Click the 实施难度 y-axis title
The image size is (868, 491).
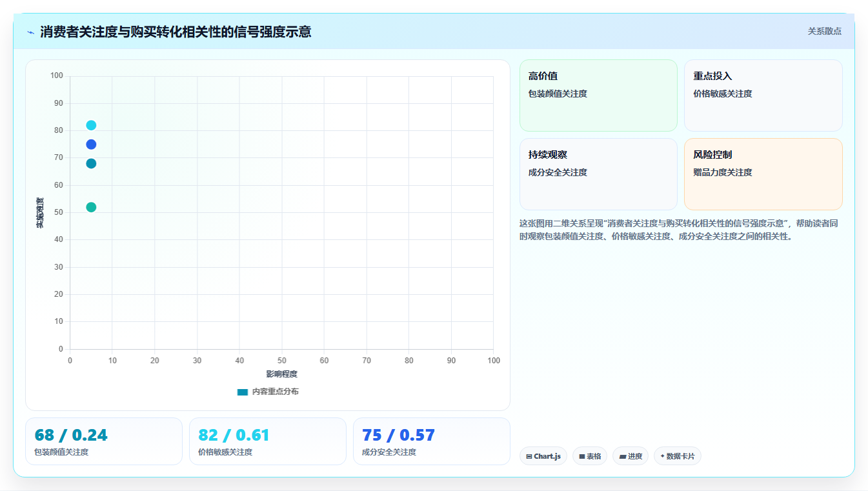(x=40, y=213)
